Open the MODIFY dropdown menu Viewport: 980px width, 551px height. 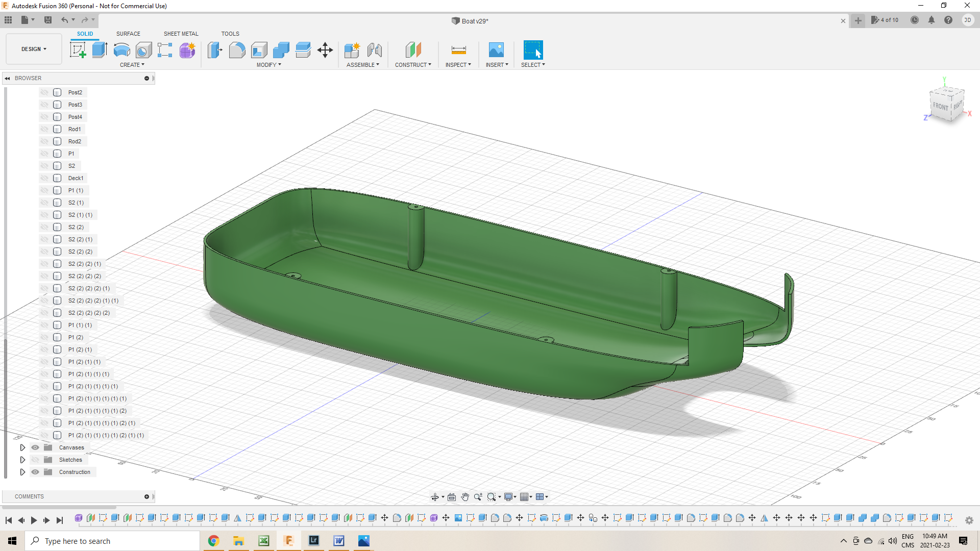point(269,65)
